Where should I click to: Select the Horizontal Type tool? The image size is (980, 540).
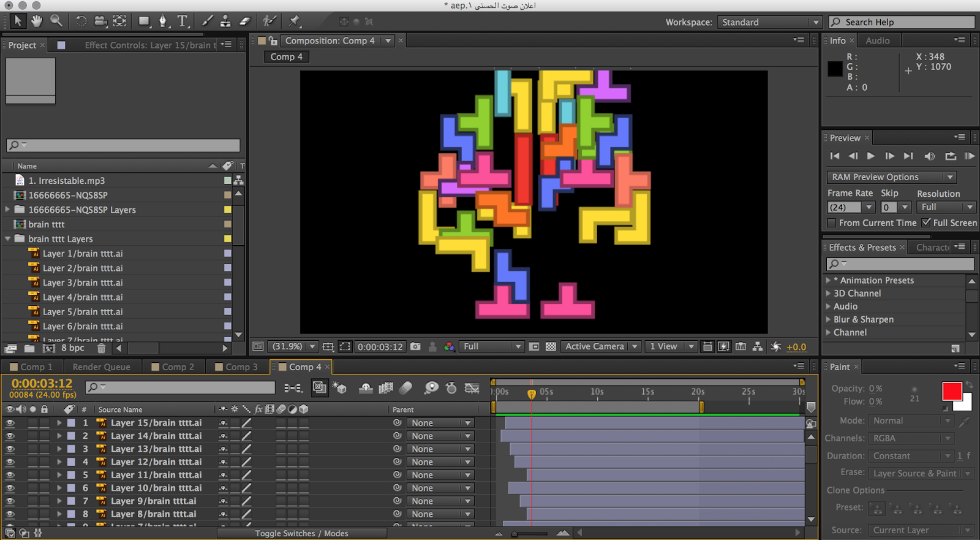tap(183, 21)
